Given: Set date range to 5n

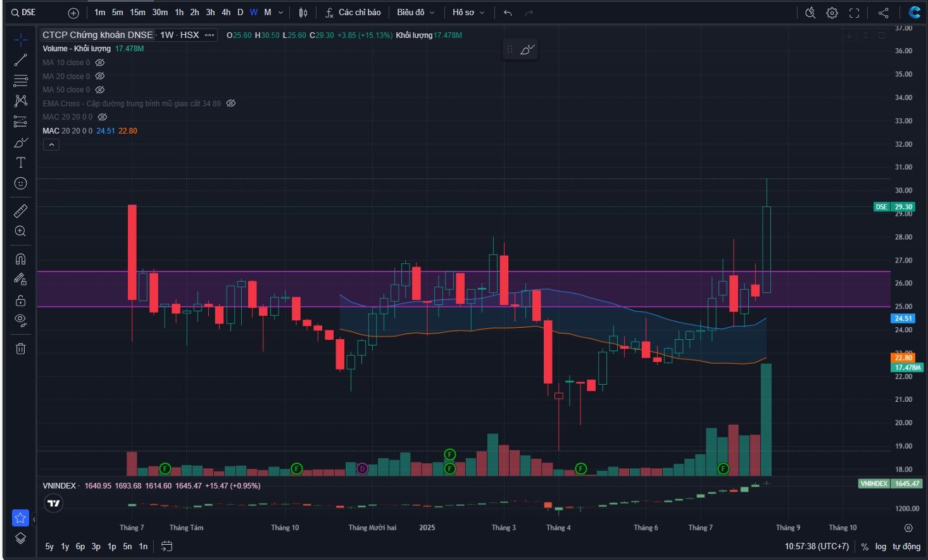Looking at the screenshot, I should click(128, 547).
